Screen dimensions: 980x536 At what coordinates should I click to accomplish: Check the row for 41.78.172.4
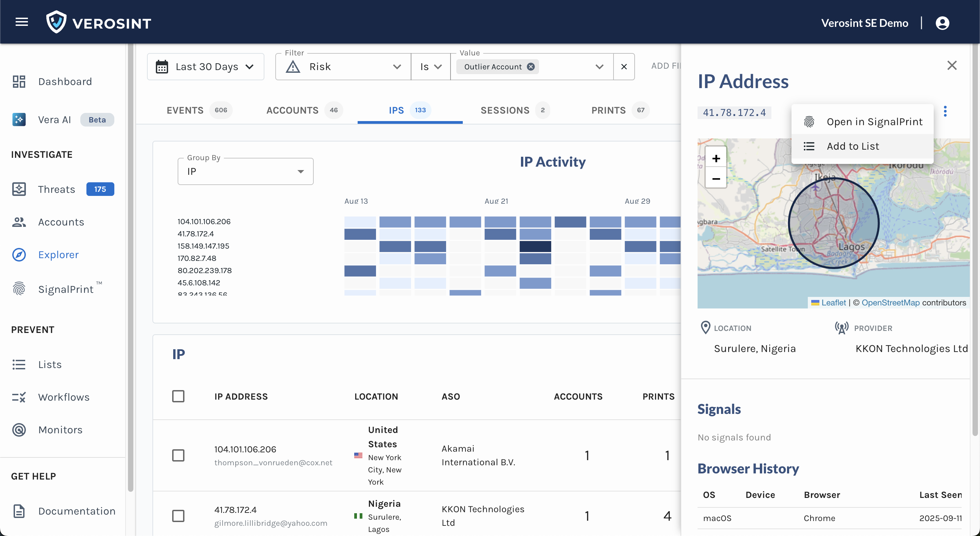pos(178,516)
